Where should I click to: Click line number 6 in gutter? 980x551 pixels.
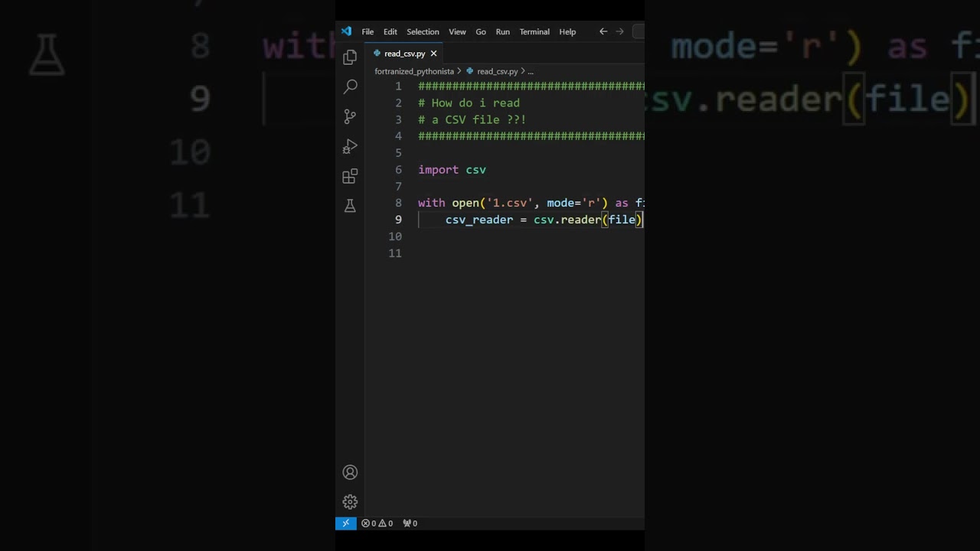398,170
